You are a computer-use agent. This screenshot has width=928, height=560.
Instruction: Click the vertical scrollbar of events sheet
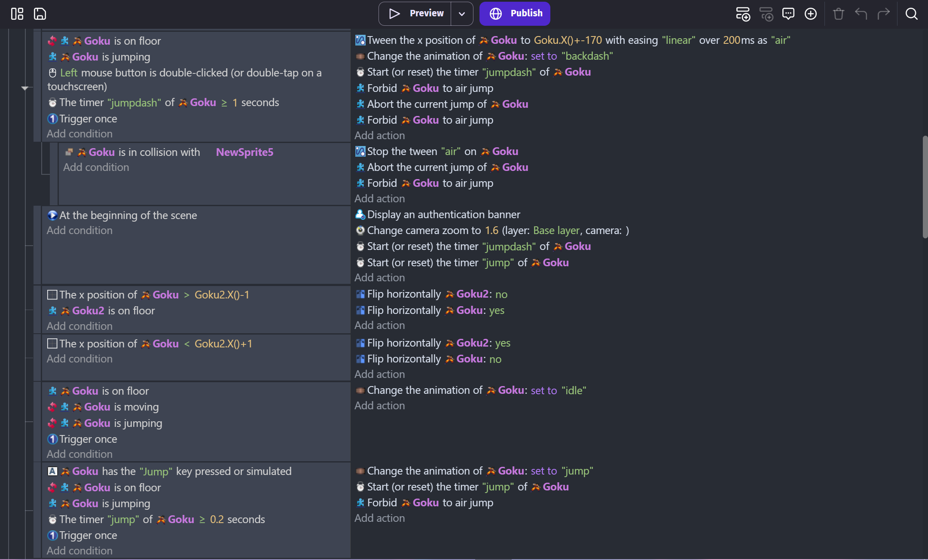925,187
